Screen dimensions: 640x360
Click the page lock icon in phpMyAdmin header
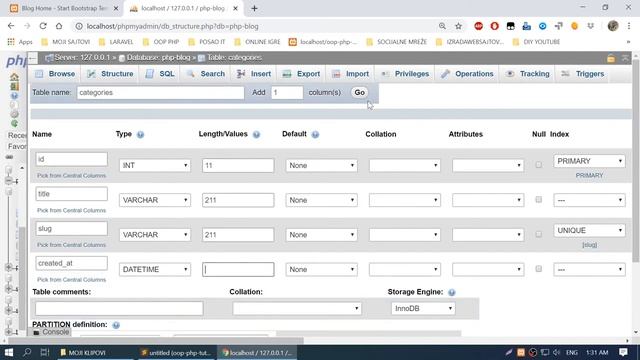coord(611,58)
